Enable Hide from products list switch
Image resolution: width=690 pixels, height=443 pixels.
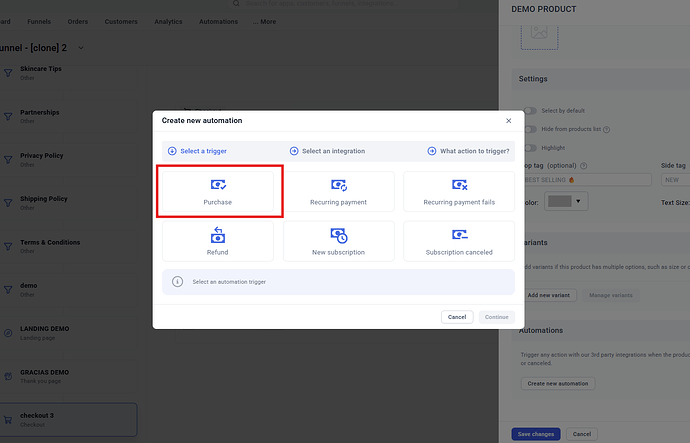pos(529,129)
